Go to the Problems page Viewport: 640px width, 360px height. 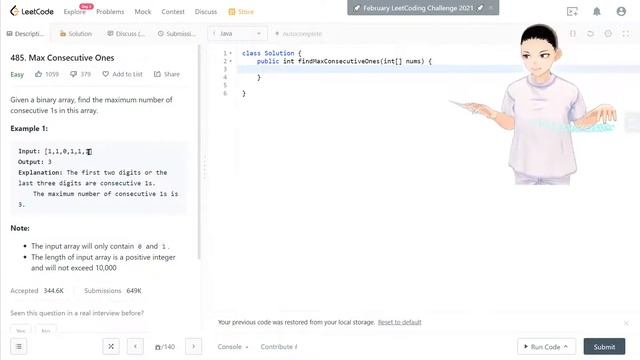click(x=110, y=12)
